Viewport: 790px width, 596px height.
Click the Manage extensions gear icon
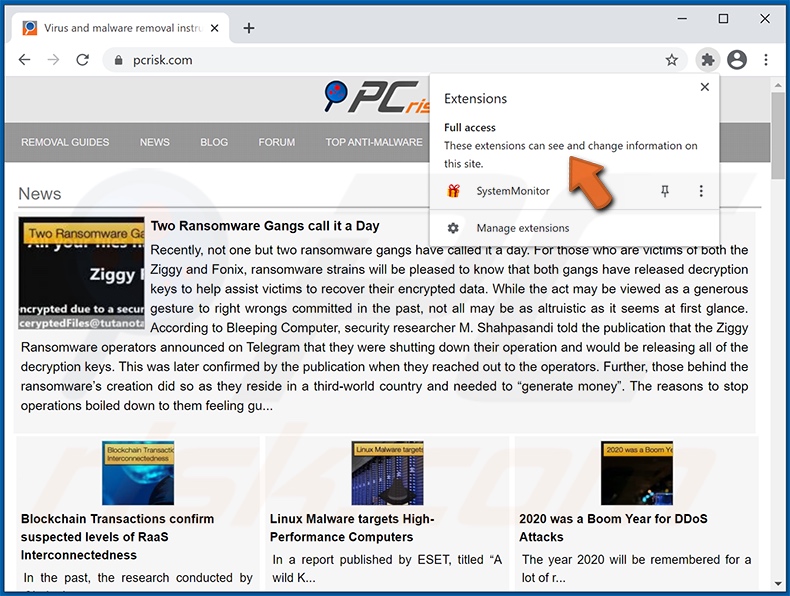click(x=453, y=228)
